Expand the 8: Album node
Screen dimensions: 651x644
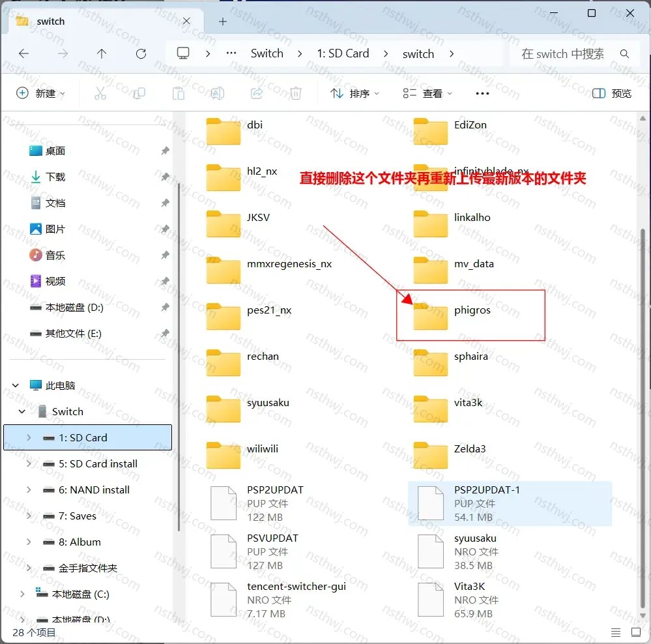pyautogui.click(x=29, y=542)
